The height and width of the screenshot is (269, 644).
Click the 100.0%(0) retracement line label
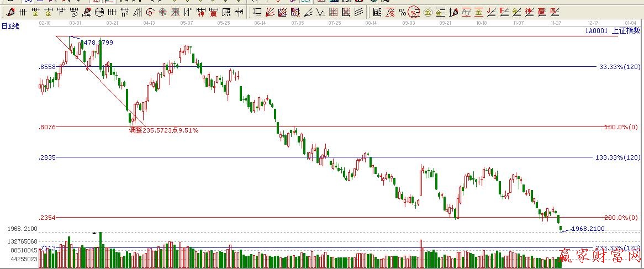click(621, 127)
